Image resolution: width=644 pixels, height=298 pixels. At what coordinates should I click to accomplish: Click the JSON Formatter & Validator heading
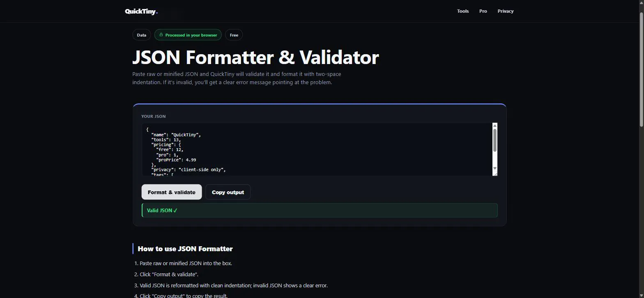point(255,57)
